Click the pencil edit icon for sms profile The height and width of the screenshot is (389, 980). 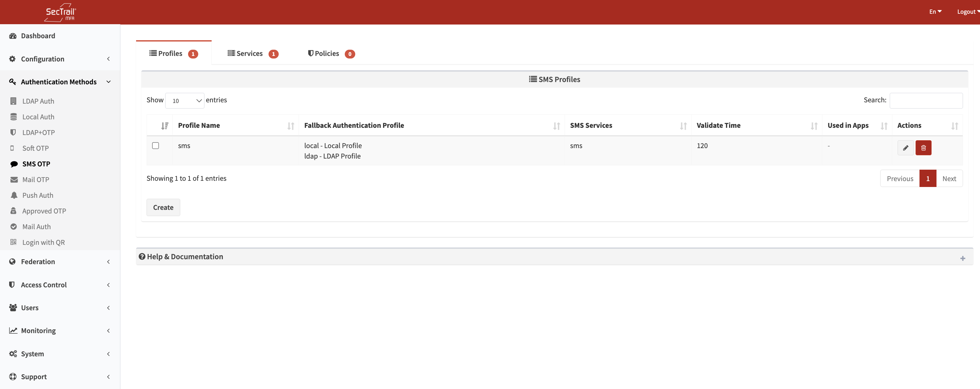905,147
